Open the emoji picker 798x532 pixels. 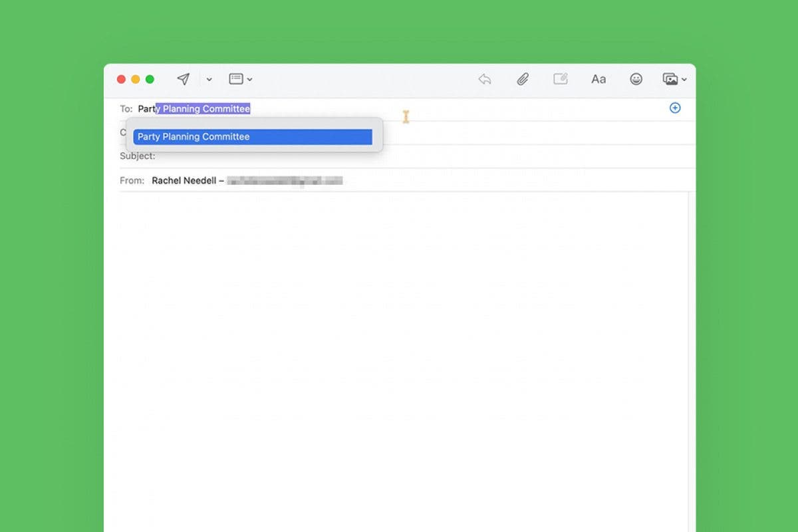[x=636, y=79]
